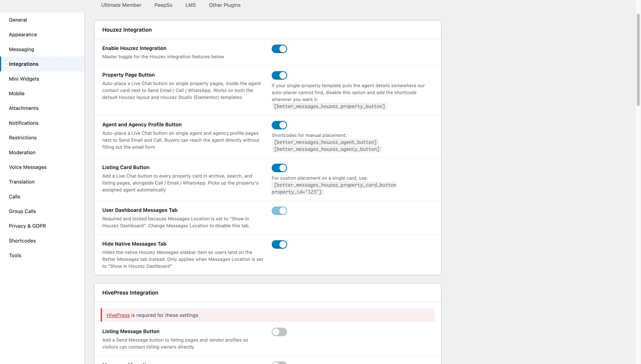The height and width of the screenshot is (364, 641).
Task: Click the HivePress Integration heading
Action: click(x=130, y=293)
